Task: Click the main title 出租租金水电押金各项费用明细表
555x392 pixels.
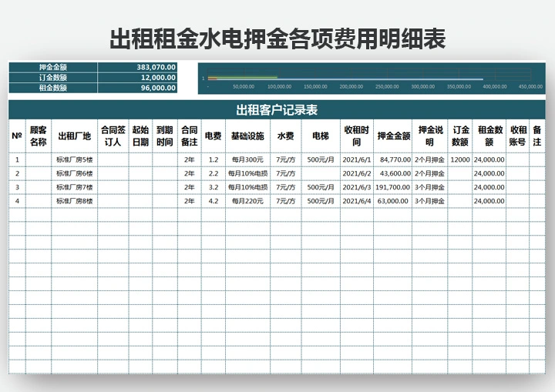Action: point(277,39)
